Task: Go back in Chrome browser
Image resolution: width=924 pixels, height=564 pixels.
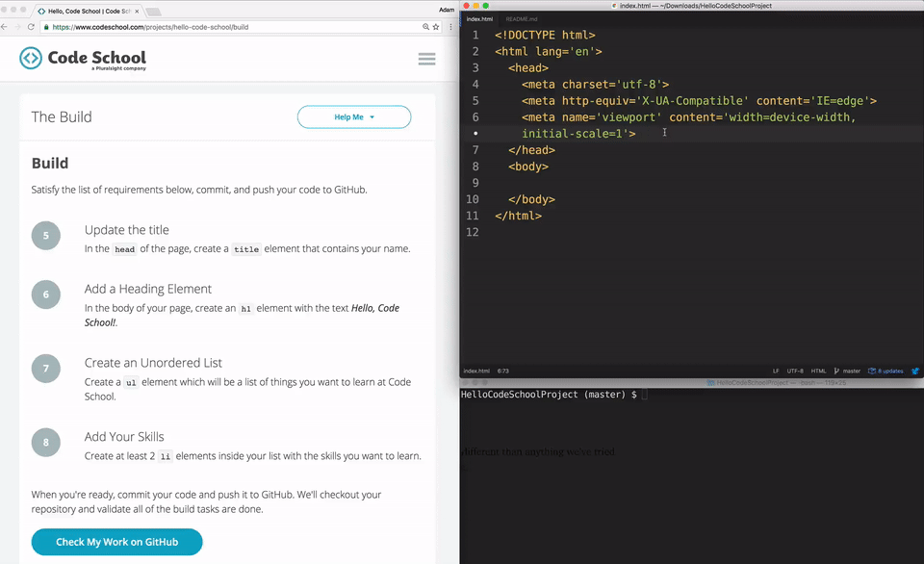Action: pyautogui.click(x=5, y=27)
